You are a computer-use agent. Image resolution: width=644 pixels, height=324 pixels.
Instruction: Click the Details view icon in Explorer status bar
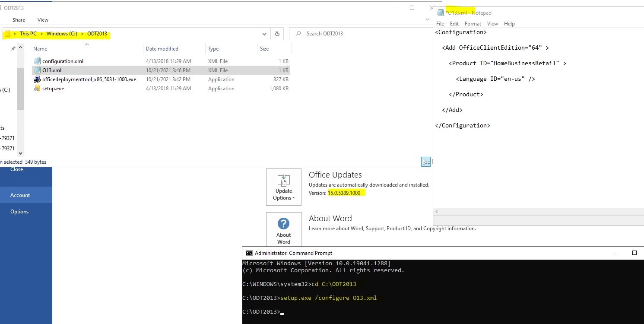pyautogui.click(x=426, y=162)
